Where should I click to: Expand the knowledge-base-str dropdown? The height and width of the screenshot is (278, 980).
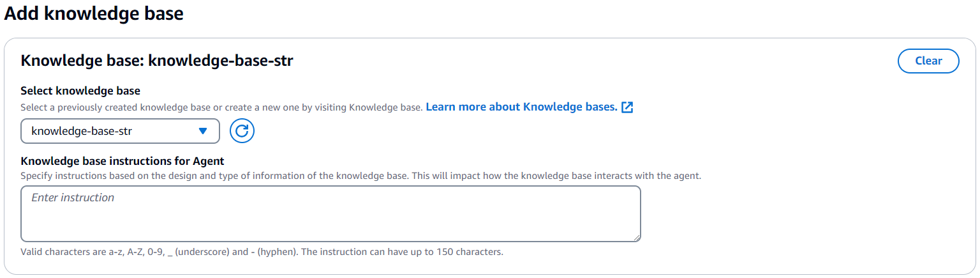(x=121, y=131)
